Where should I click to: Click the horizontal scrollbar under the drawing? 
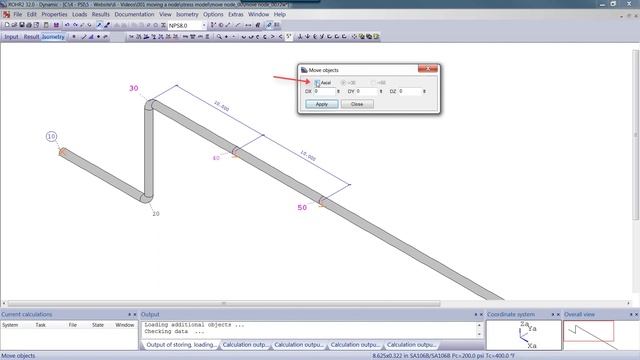point(224,303)
